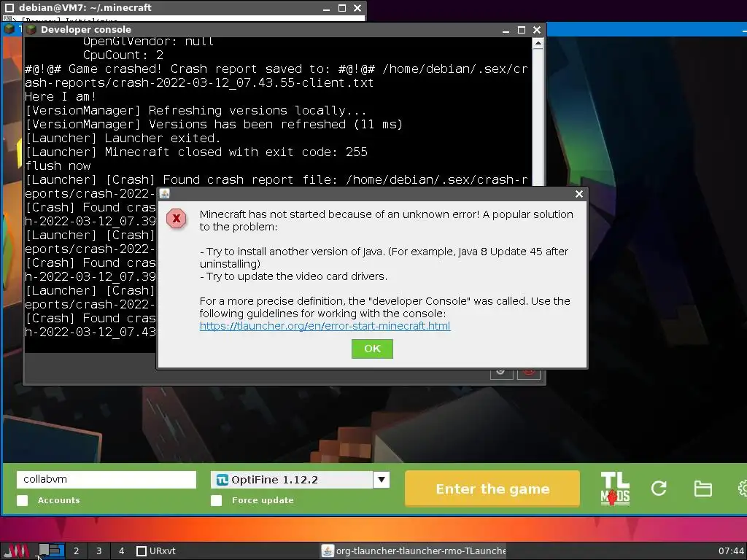Click the green OK button in the error dialog
Image resolution: width=747 pixels, height=560 pixels.
pos(372,349)
